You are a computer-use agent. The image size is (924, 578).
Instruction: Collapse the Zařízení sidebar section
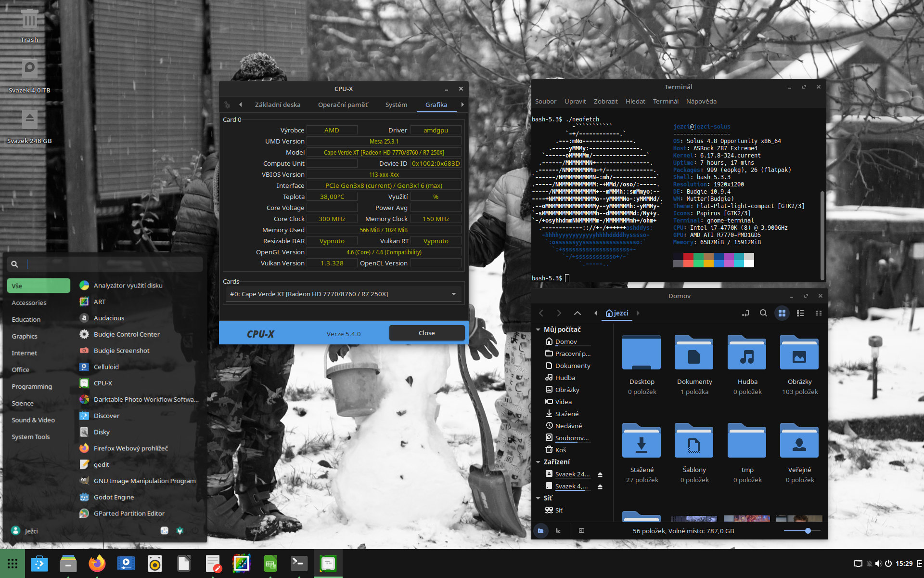click(x=538, y=462)
